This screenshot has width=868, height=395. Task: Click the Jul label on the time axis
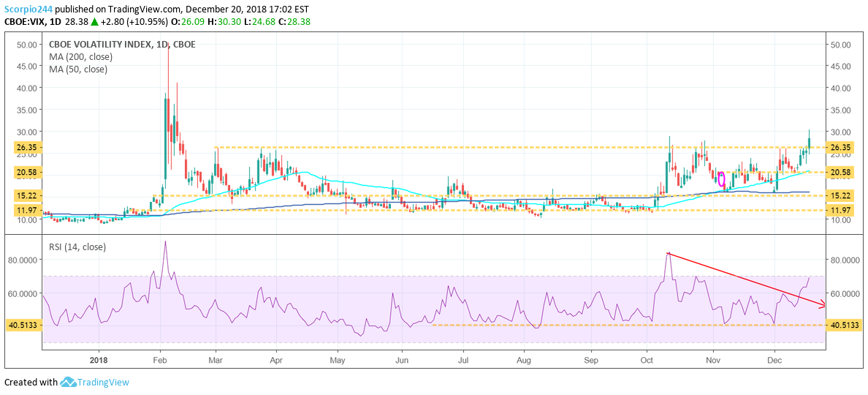462,360
